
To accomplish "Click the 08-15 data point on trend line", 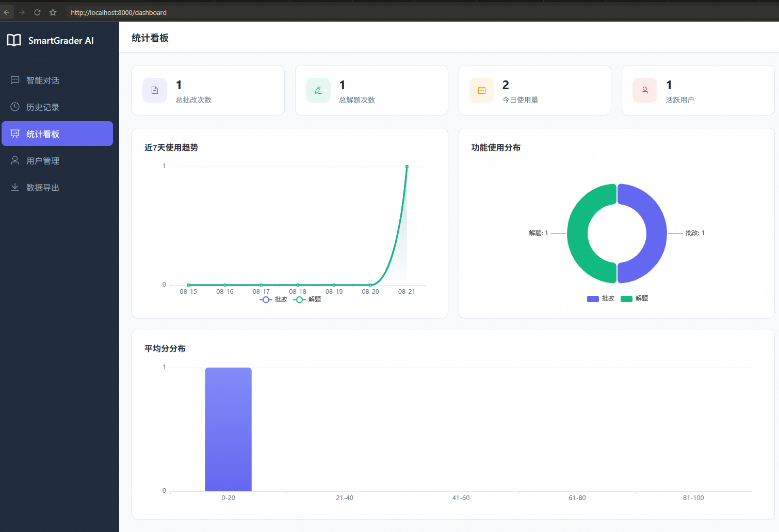I will pyautogui.click(x=188, y=285).
